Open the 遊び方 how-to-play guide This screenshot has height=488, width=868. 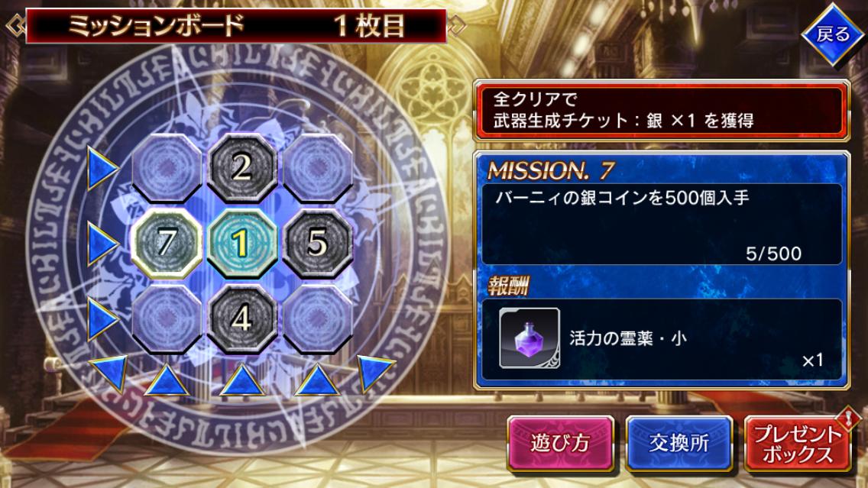point(560,444)
